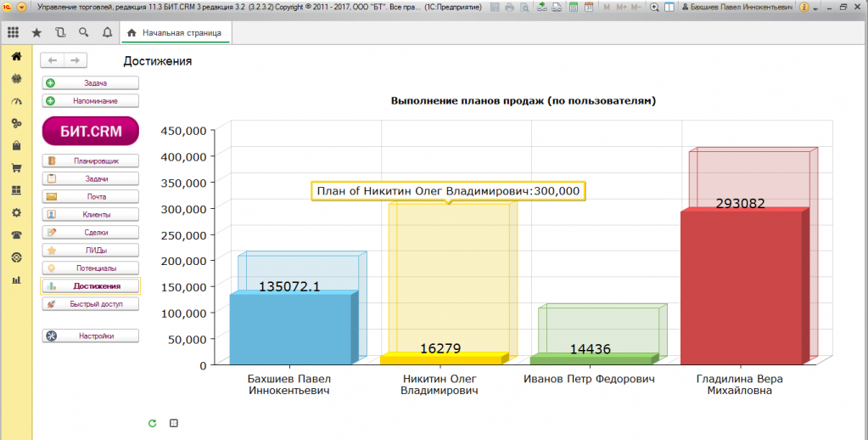The width and height of the screenshot is (868, 440).
Task: Open Сделки
Action: [90, 232]
